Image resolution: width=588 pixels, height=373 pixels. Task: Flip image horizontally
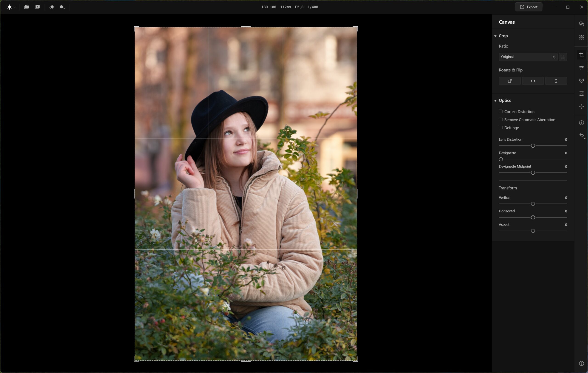tap(533, 81)
